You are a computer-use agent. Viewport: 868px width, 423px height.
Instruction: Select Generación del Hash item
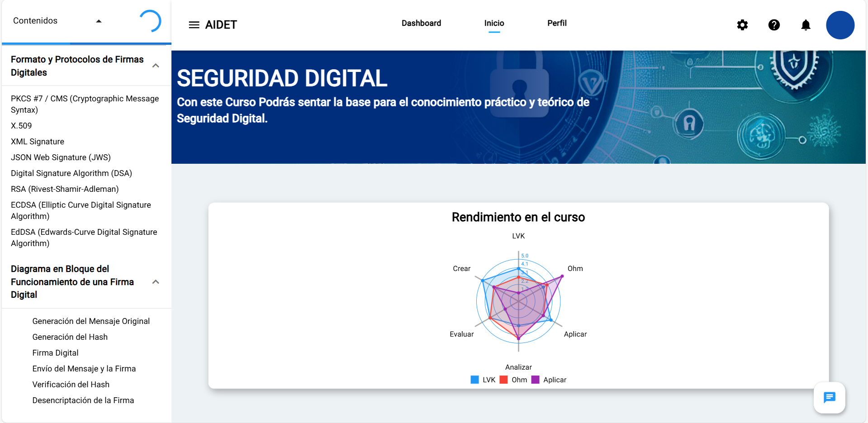(70, 337)
